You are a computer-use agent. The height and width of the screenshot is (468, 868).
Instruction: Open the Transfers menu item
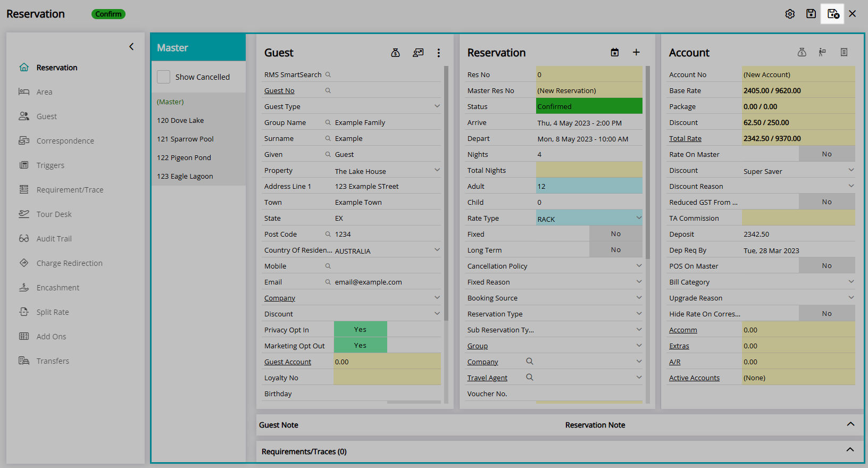[53, 361]
